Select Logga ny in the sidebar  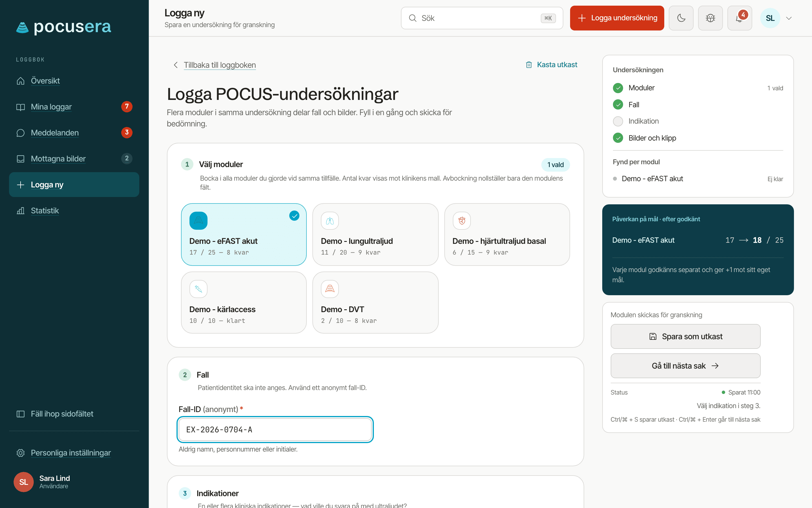(x=74, y=185)
